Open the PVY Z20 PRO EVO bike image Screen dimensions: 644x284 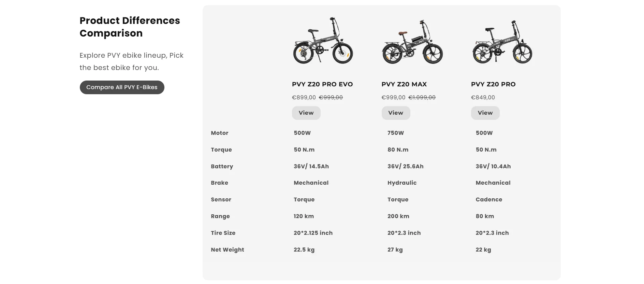click(x=323, y=41)
